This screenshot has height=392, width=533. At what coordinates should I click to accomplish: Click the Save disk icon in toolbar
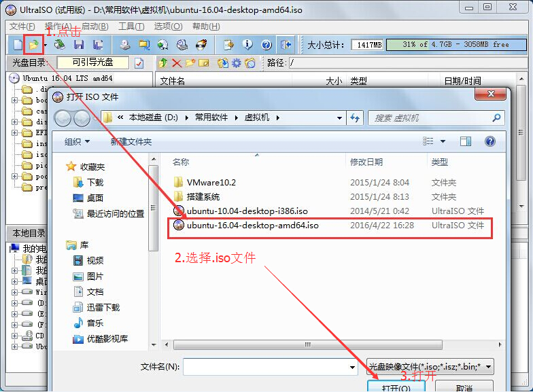tap(79, 45)
